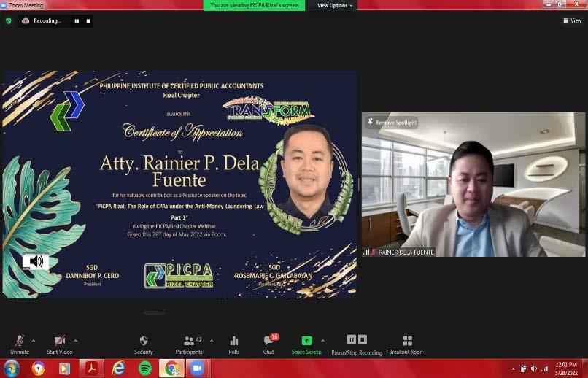The width and height of the screenshot is (588, 378).
Task: Expand video options arrow next to Start Video
Action: [76, 341]
